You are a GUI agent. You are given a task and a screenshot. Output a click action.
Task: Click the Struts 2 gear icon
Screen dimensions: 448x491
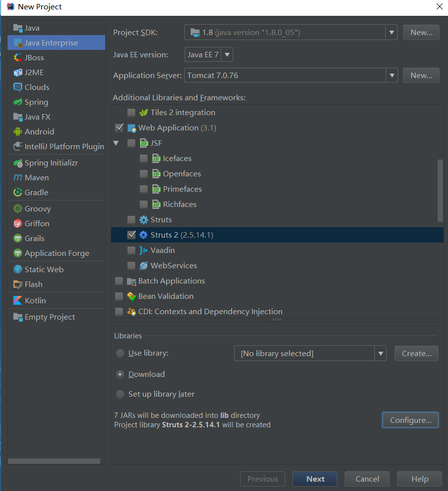(x=143, y=235)
